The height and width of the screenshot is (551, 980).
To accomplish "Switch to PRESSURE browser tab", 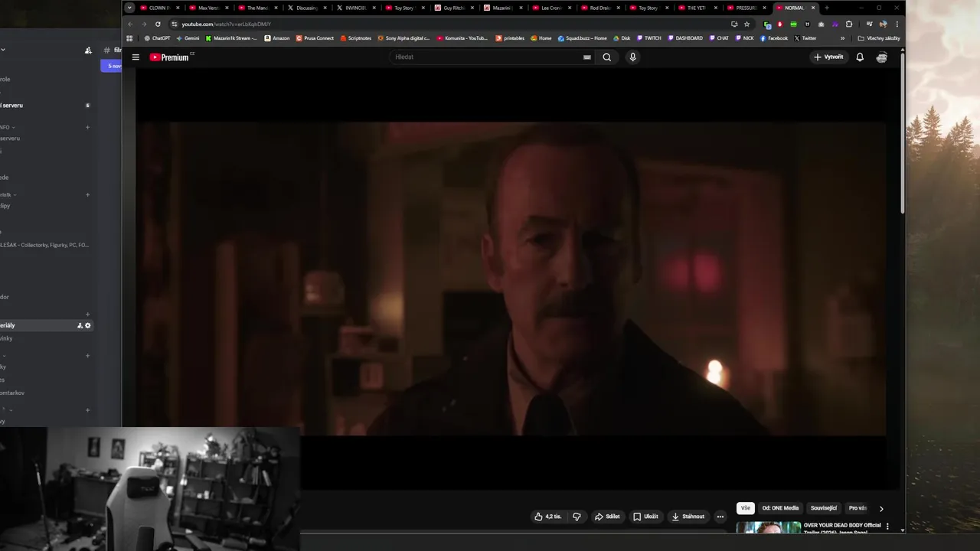I will pos(746,8).
